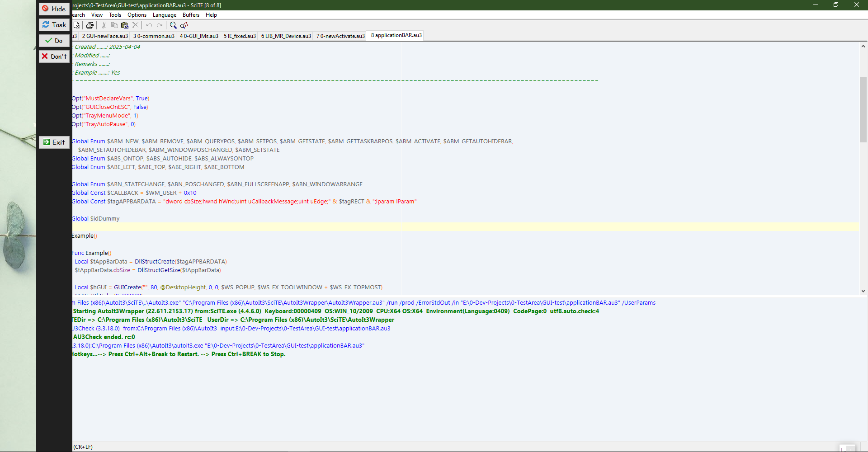Click the Copy toolbar icon

pos(114,25)
